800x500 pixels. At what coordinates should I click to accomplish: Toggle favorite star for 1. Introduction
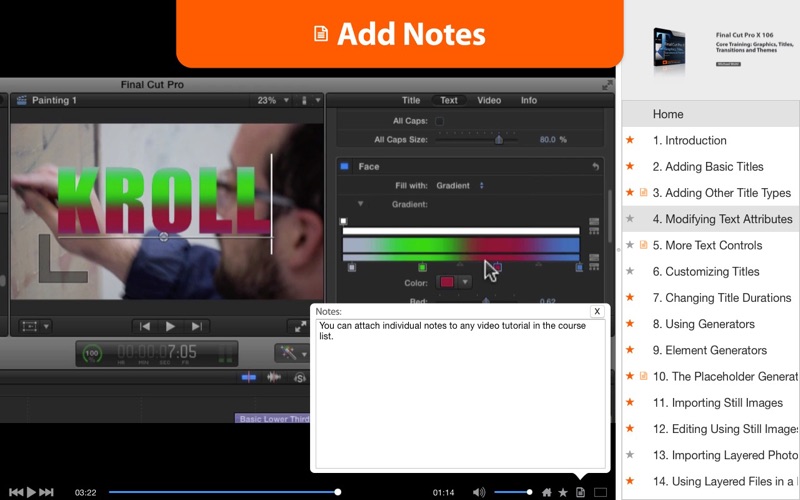click(630, 140)
